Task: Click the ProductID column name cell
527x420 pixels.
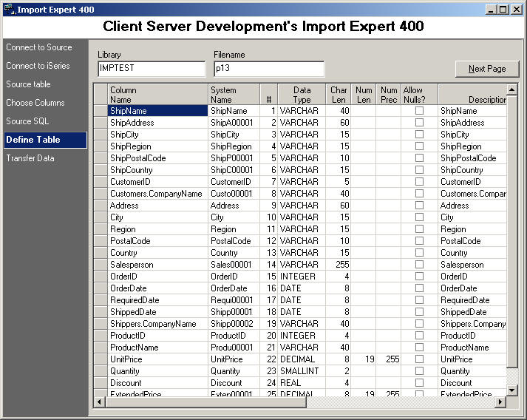Action: 157,335
